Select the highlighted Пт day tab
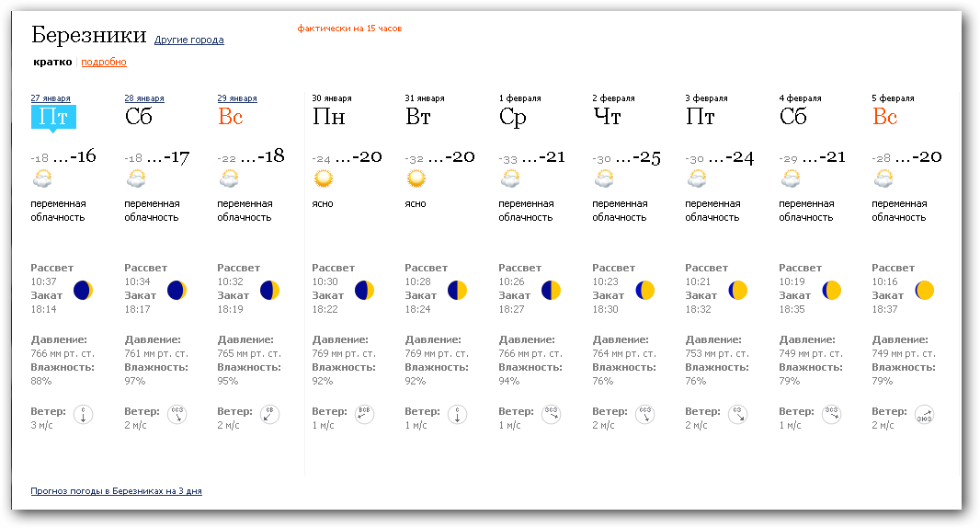The height and width of the screenshot is (528, 980). coord(52,118)
